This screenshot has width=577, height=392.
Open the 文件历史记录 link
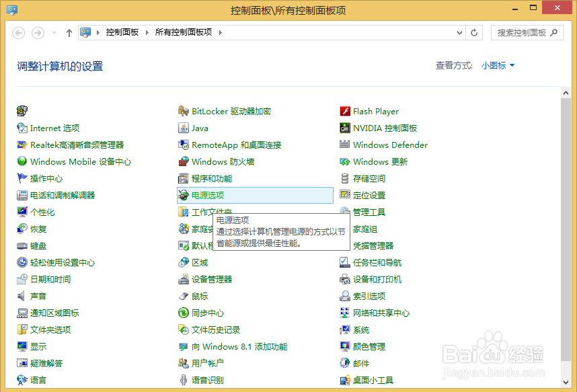pos(216,329)
